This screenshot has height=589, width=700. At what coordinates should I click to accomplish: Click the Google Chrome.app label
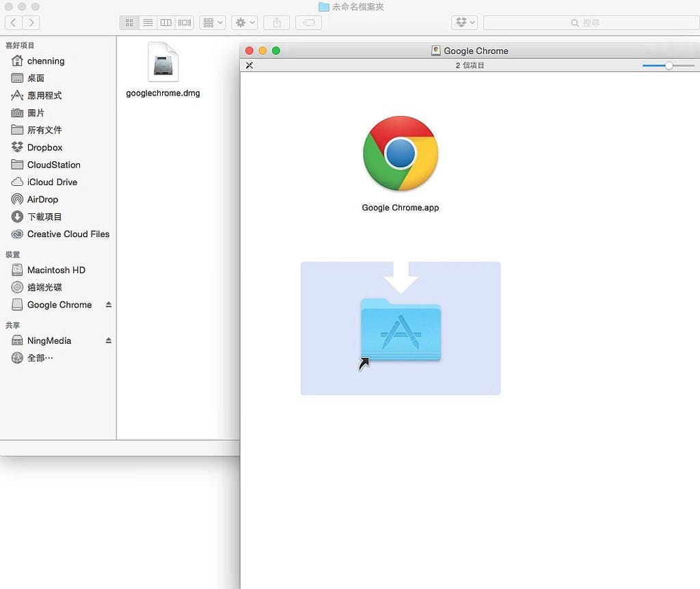[x=401, y=208]
